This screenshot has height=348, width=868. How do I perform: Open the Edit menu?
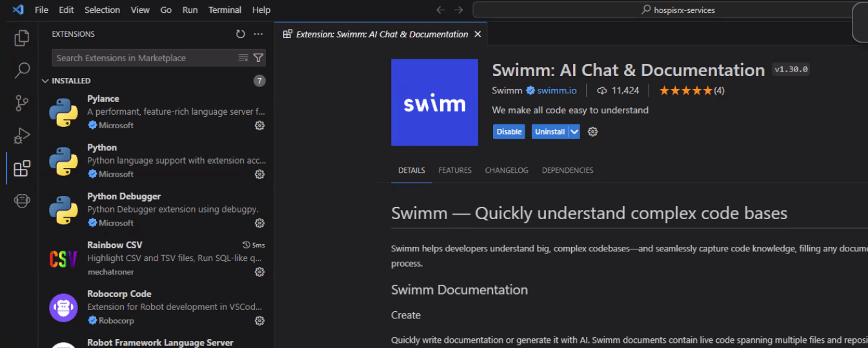pyautogui.click(x=66, y=10)
